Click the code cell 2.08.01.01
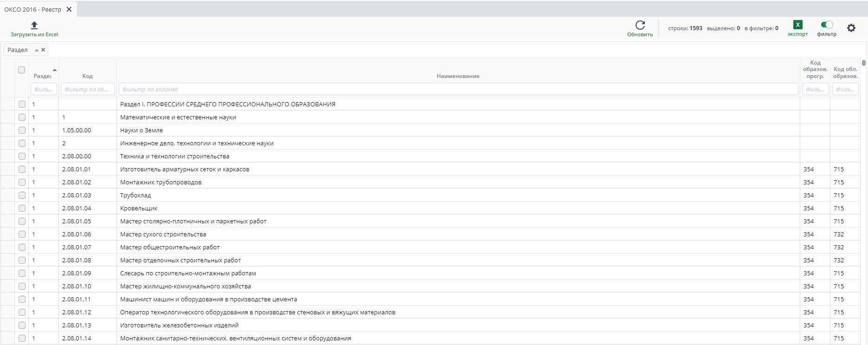This screenshot has height=345, width=868. [77, 169]
